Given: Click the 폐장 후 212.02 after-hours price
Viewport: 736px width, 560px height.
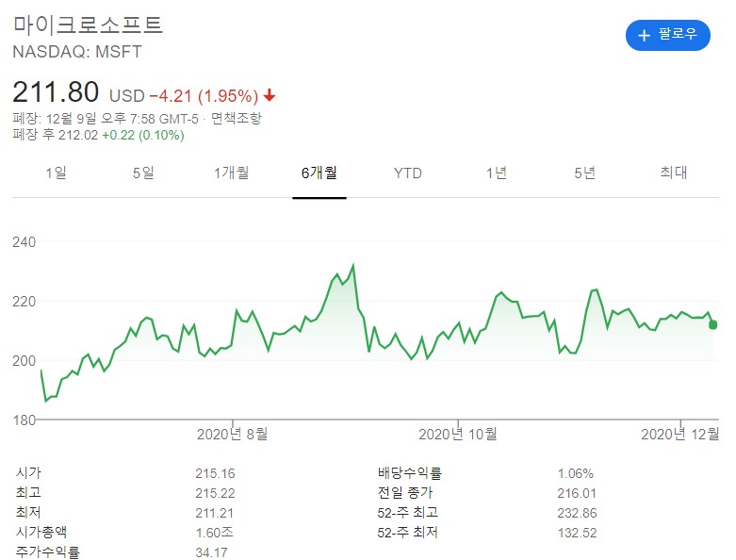Looking at the screenshot, I should [x=56, y=135].
